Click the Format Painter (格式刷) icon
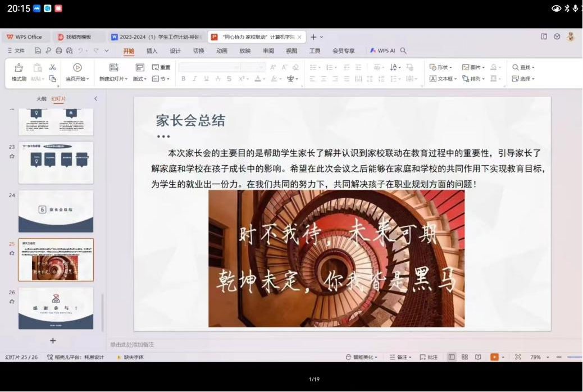Viewport: 583px width, 392px height. click(19, 67)
